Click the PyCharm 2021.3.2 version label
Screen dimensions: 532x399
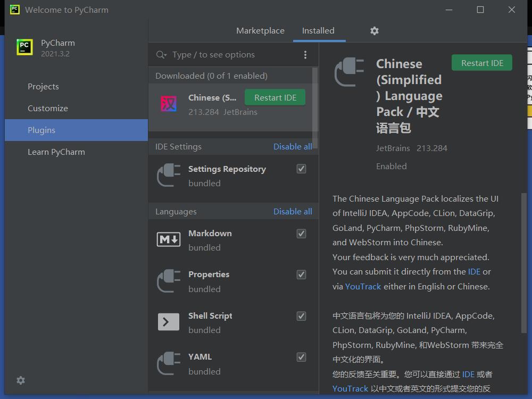55,54
